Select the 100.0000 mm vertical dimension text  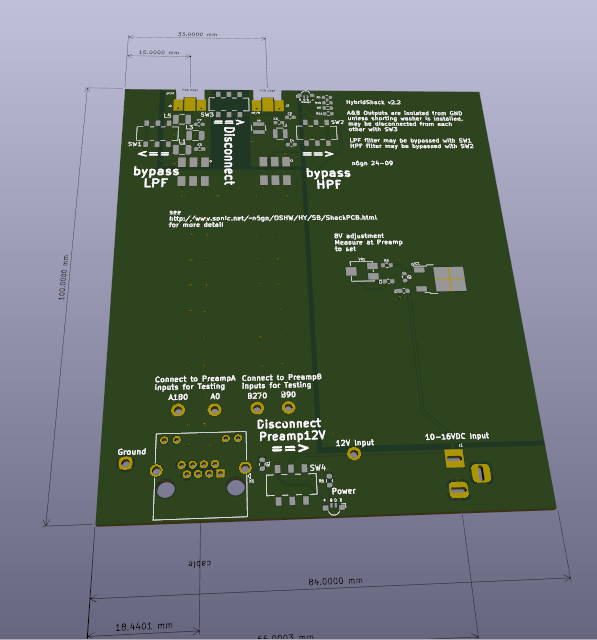(64, 277)
